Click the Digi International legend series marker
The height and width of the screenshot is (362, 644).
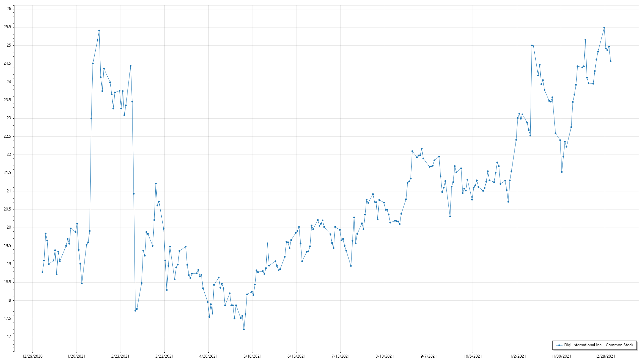pos(559,345)
